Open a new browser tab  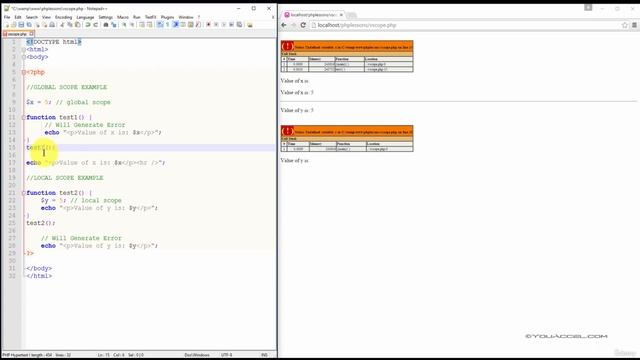point(351,15)
